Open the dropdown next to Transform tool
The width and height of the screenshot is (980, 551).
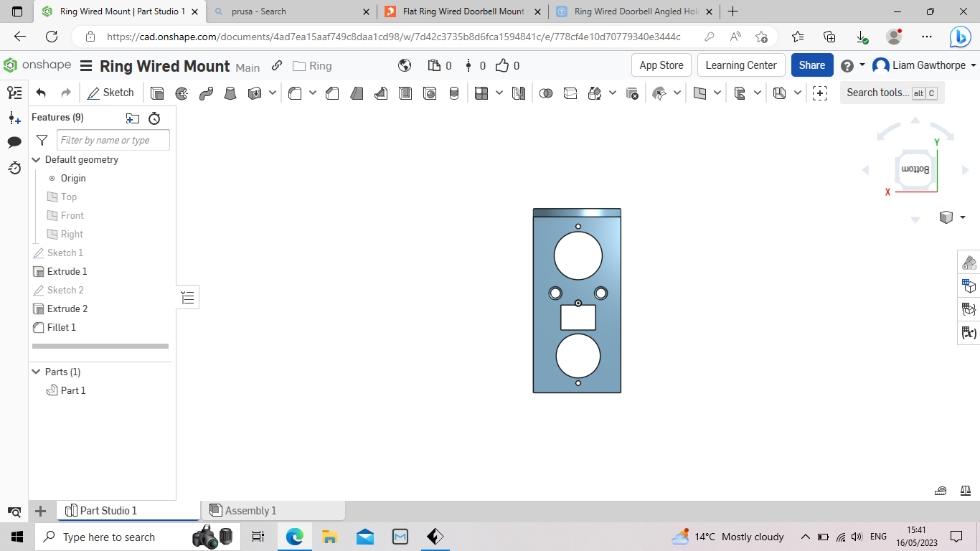(x=613, y=93)
